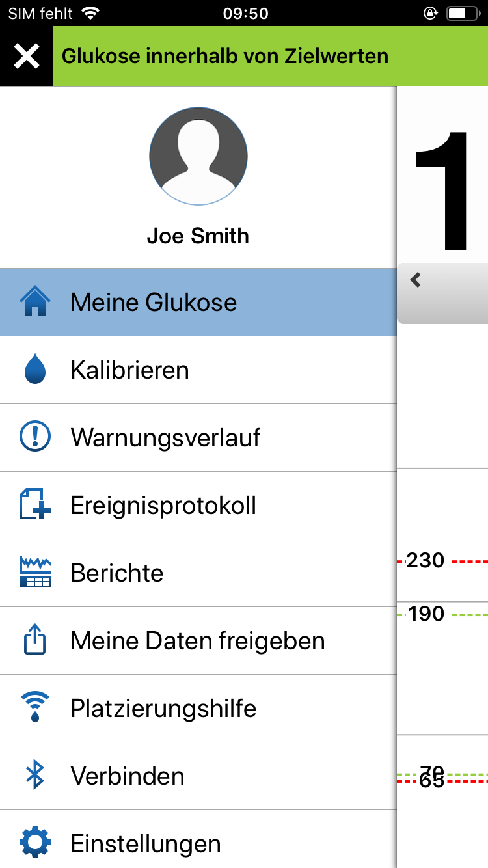
Task: Close the side menu with the X
Action: (27, 57)
